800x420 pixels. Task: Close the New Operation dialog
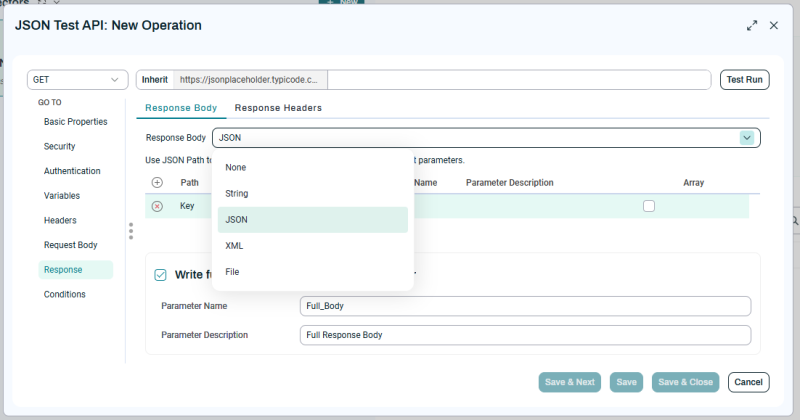point(774,25)
